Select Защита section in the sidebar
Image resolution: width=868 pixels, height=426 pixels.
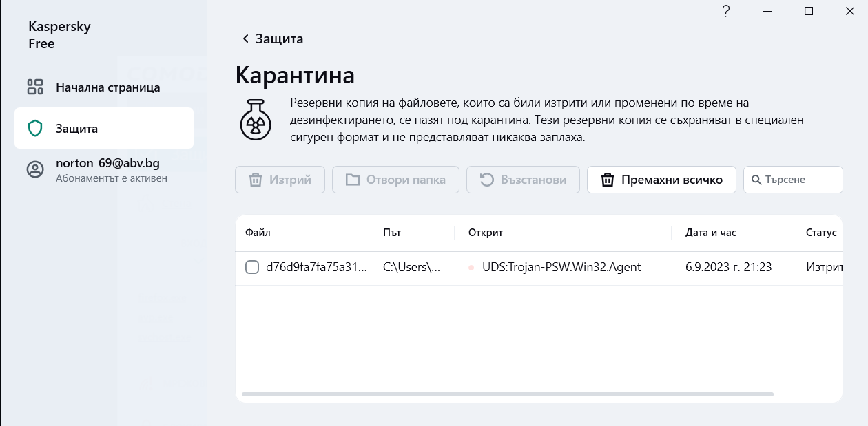coord(104,128)
